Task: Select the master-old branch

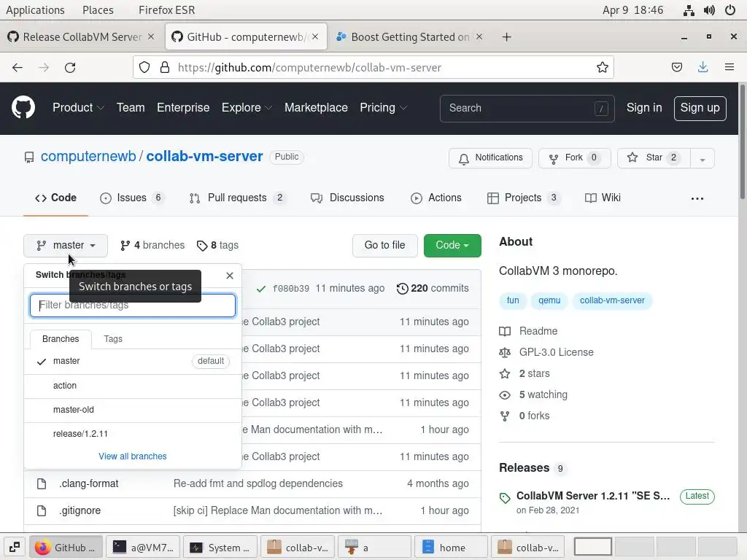Action: click(x=133, y=410)
